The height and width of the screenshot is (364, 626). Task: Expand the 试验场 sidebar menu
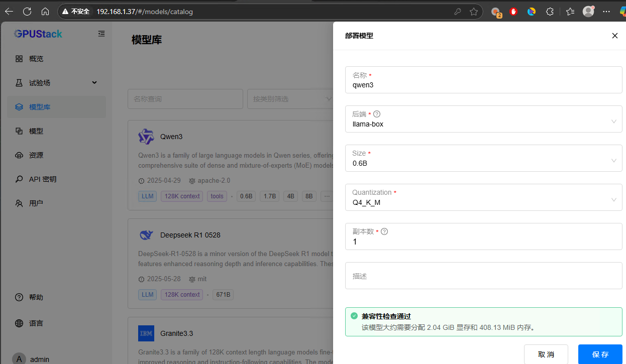[x=56, y=83]
